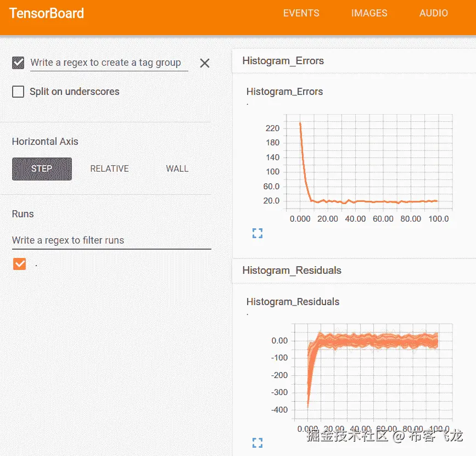Click the filter runs regex field

point(111,240)
